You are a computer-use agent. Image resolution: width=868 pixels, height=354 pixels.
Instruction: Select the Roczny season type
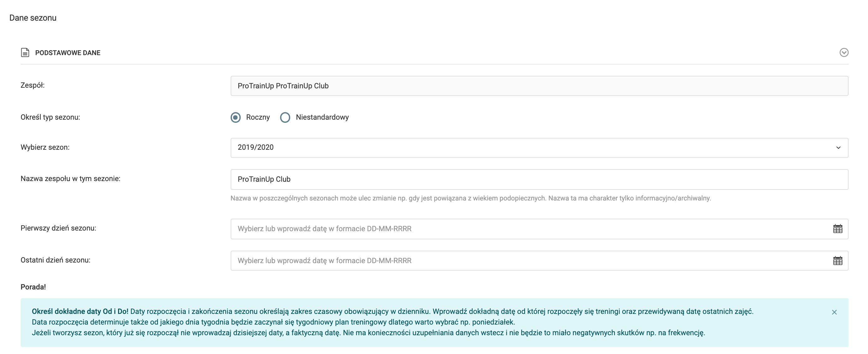tap(236, 117)
